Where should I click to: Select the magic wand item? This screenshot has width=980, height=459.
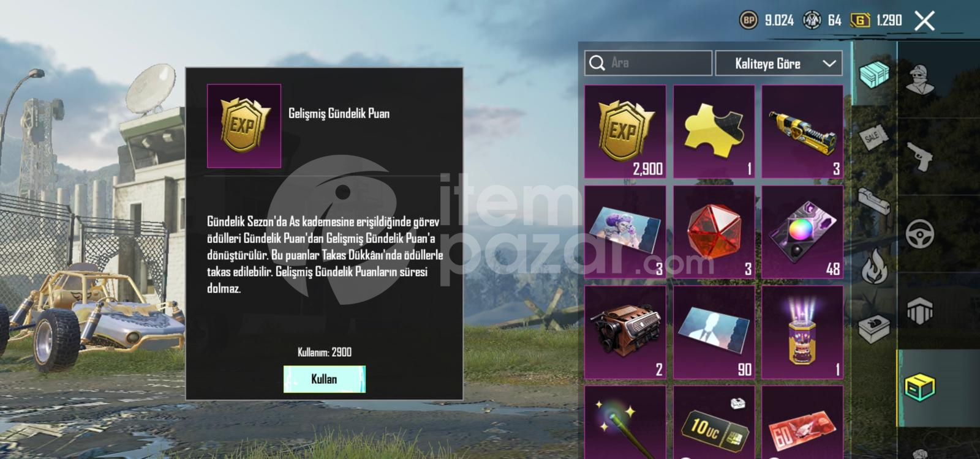[x=625, y=422]
